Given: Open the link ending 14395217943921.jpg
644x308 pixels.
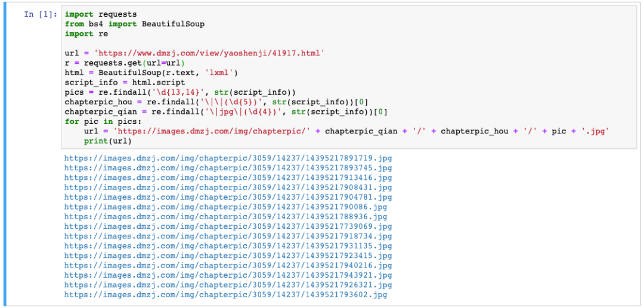Looking at the screenshot, I should 228,275.
